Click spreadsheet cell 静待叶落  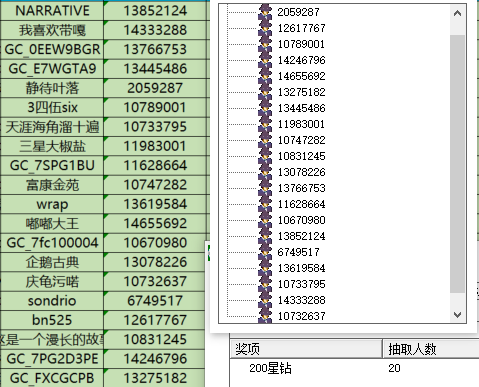[52, 88]
